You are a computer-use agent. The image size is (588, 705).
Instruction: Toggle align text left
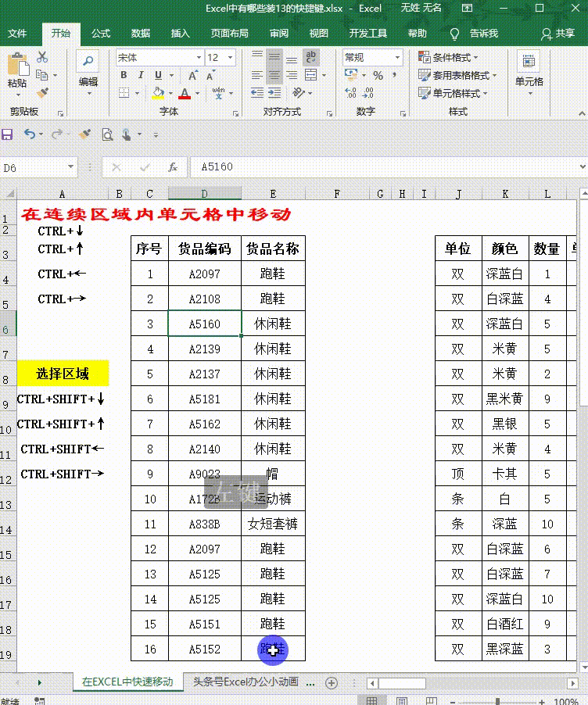pyautogui.click(x=257, y=75)
